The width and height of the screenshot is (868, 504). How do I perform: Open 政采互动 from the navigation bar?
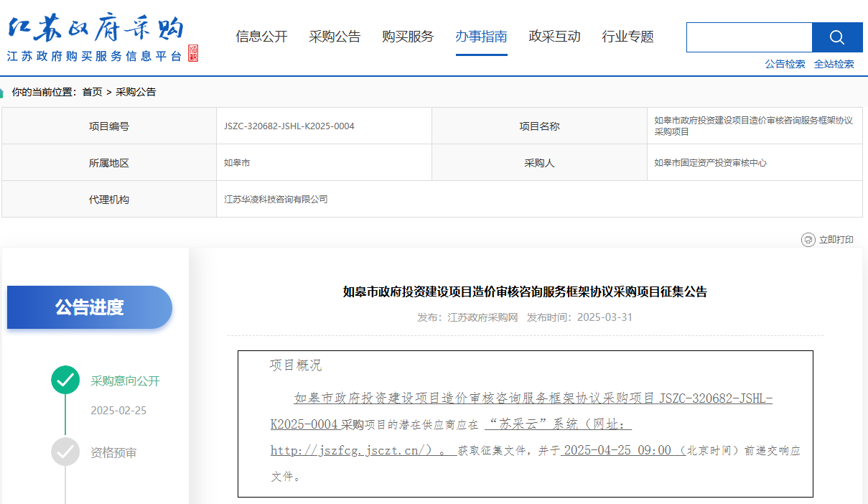click(554, 37)
